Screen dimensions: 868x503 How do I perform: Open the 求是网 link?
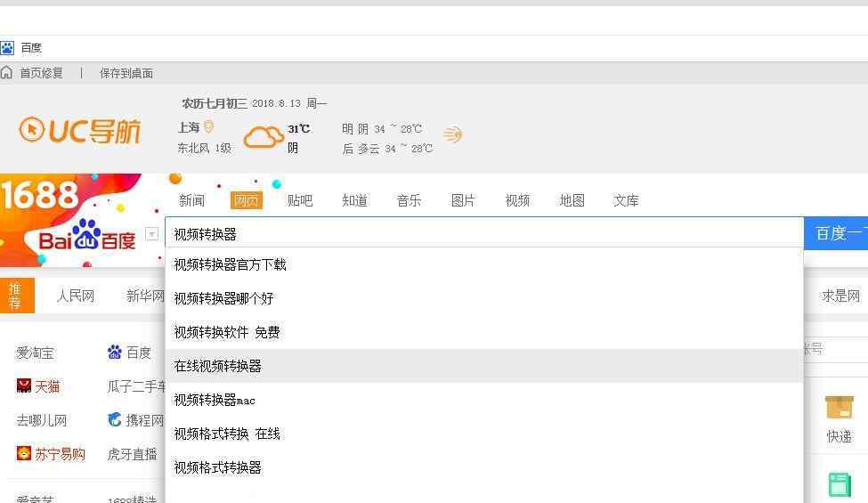(840, 296)
